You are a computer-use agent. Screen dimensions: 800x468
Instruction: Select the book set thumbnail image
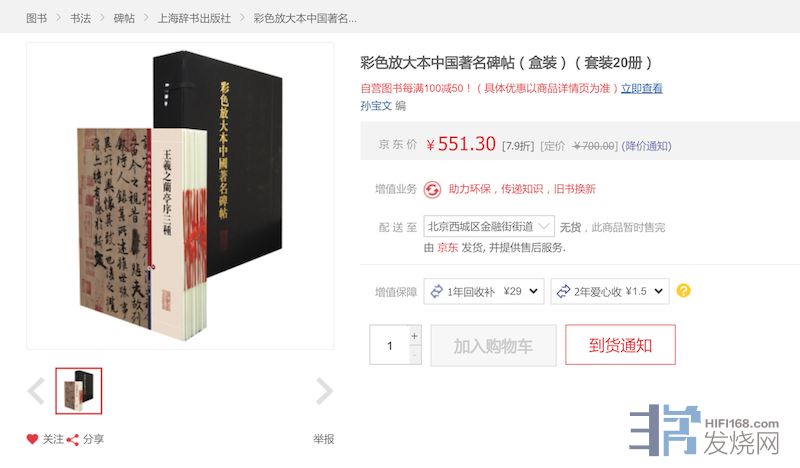click(x=79, y=391)
